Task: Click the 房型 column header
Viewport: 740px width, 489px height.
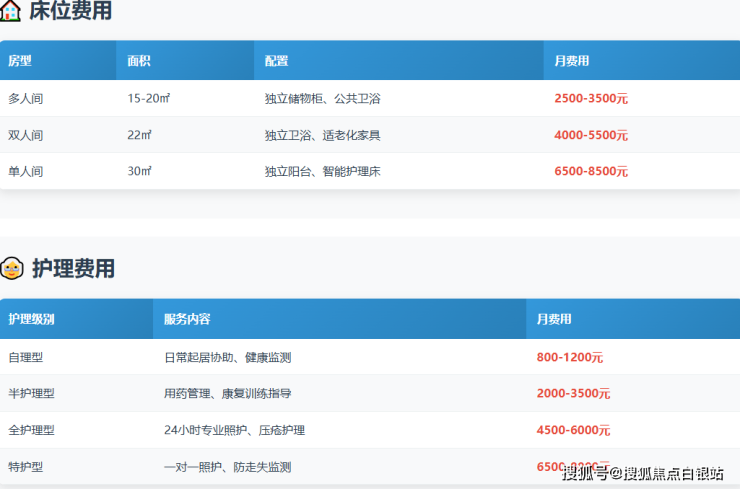Action: click(x=20, y=61)
